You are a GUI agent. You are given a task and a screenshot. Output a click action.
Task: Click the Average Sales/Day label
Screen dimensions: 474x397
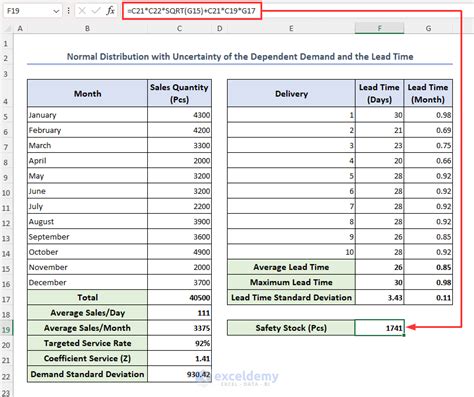[87, 313]
